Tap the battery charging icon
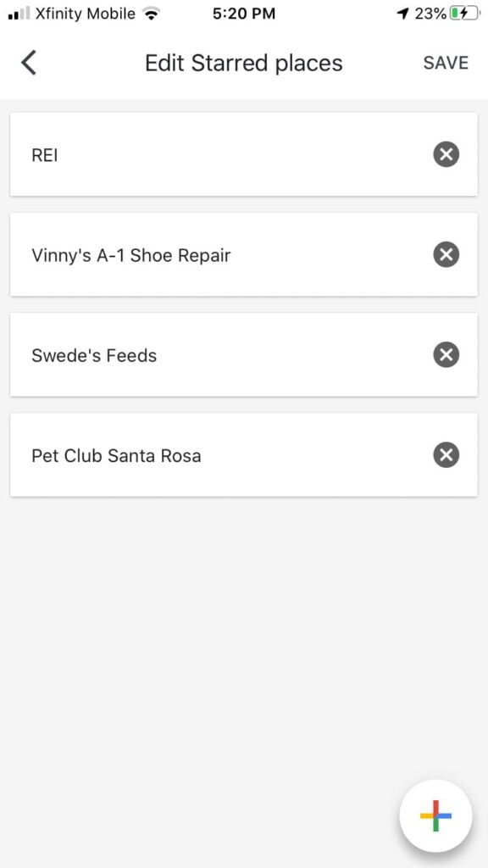 click(463, 14)
